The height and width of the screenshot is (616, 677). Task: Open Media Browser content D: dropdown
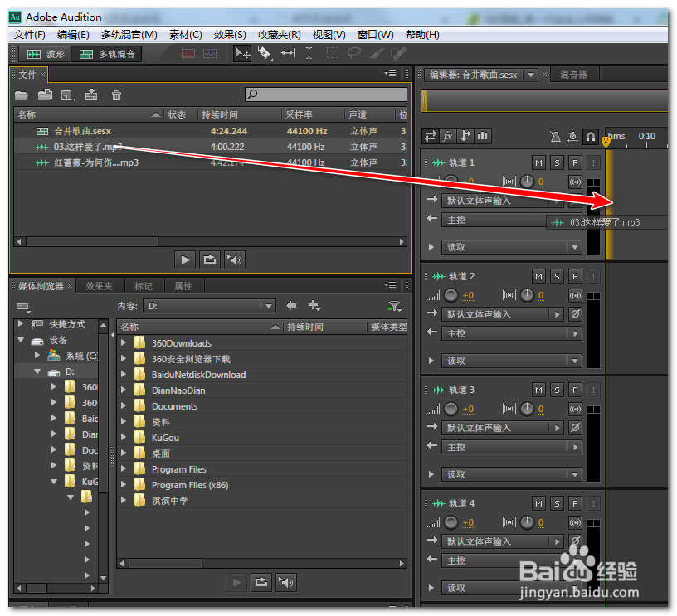[x=269, y=306]
